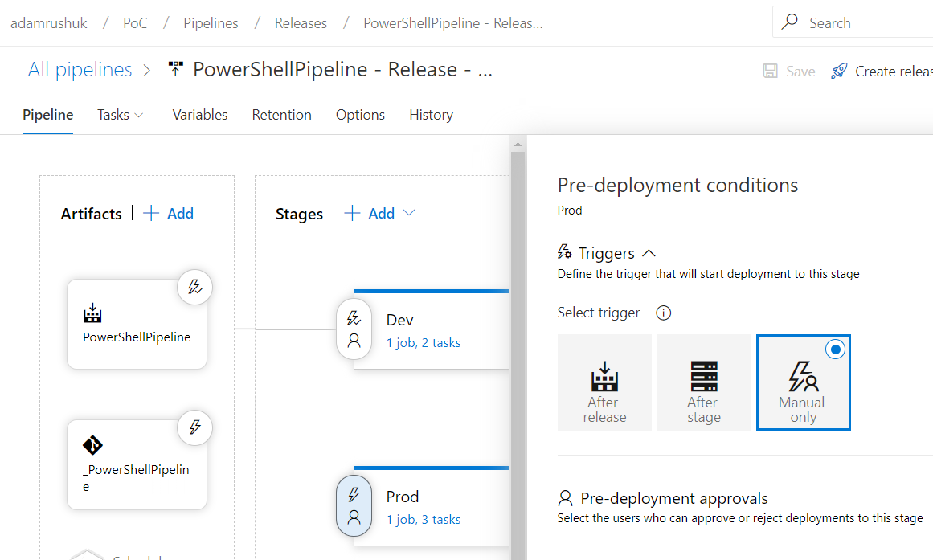Open continuous deployment trigger on _PowerShellPipeline artifact
Viewport: 933px width, 560px height.
pos(194,427)
